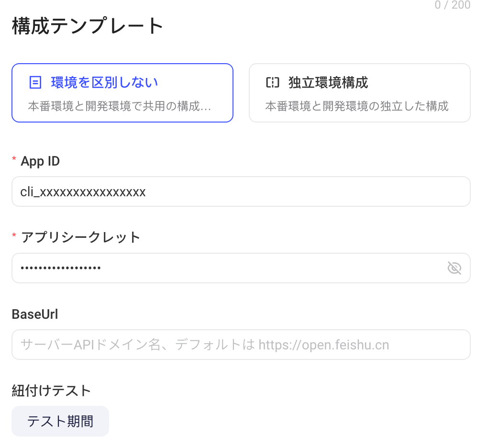This screenshot has height=448, width=488.
Task: Click the split-brackets icon beside 独立環境構成
Action: (273, 82)
